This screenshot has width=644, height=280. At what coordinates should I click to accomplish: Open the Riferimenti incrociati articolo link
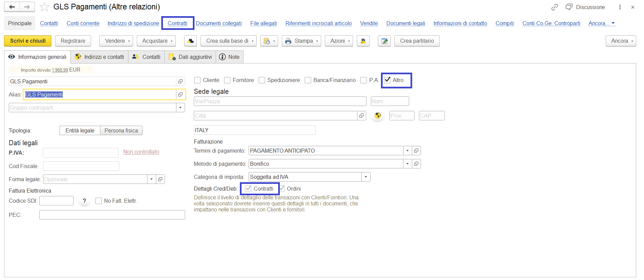[x=318, y=23]
